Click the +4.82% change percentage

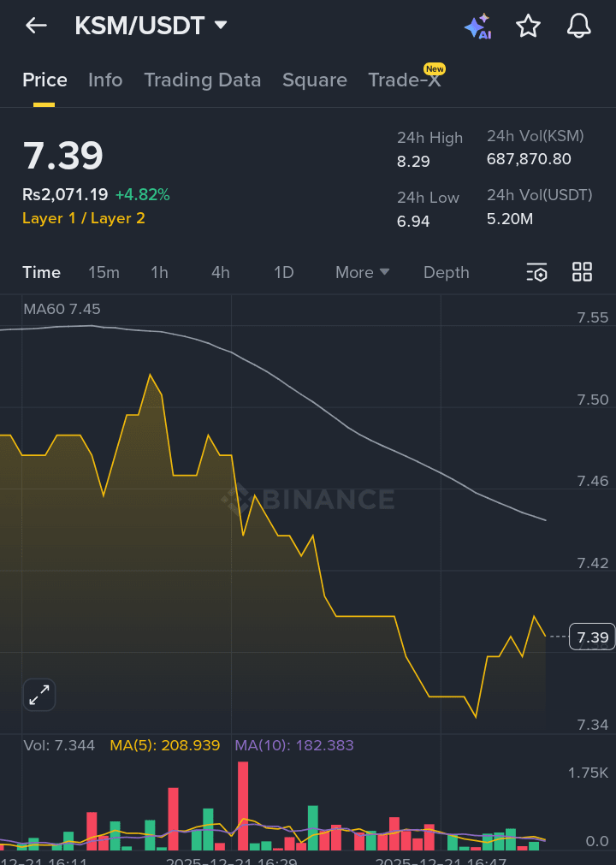142,195
